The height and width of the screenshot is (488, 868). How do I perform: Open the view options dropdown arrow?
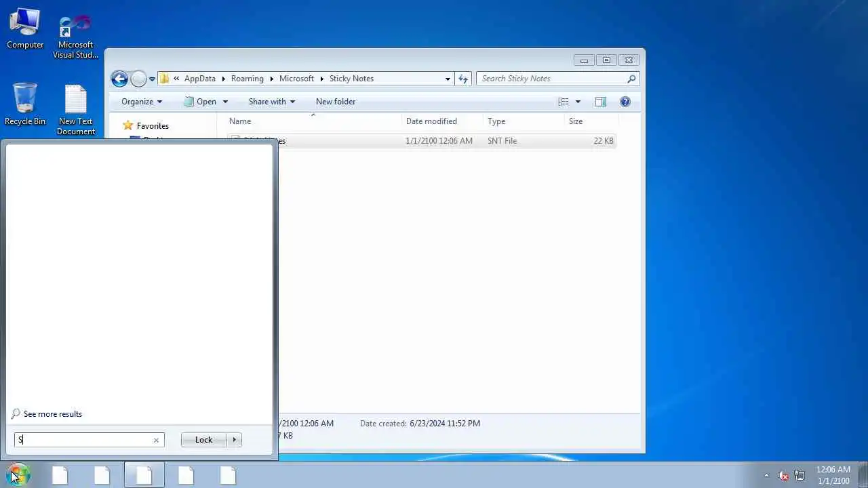pos(578,102)
